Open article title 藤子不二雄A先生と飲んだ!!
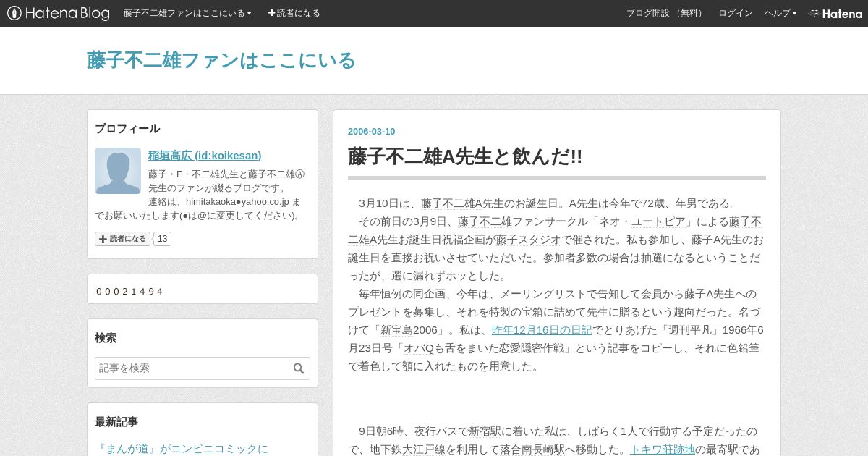Viewport: 868px width, 456px height. click(465, 156)
